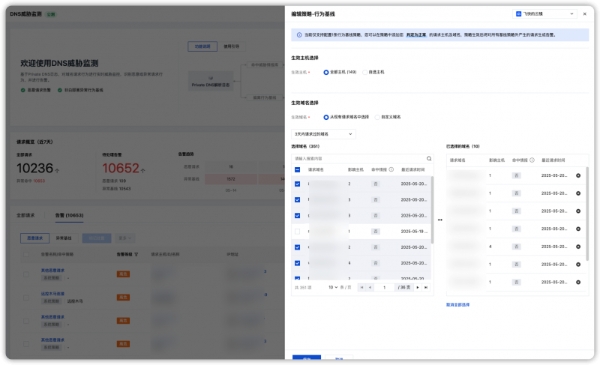Uncheck the fifth row checkbox in the left domain table
The height and width of the screenshot is (365, 600).
click(x=297, y=248)
